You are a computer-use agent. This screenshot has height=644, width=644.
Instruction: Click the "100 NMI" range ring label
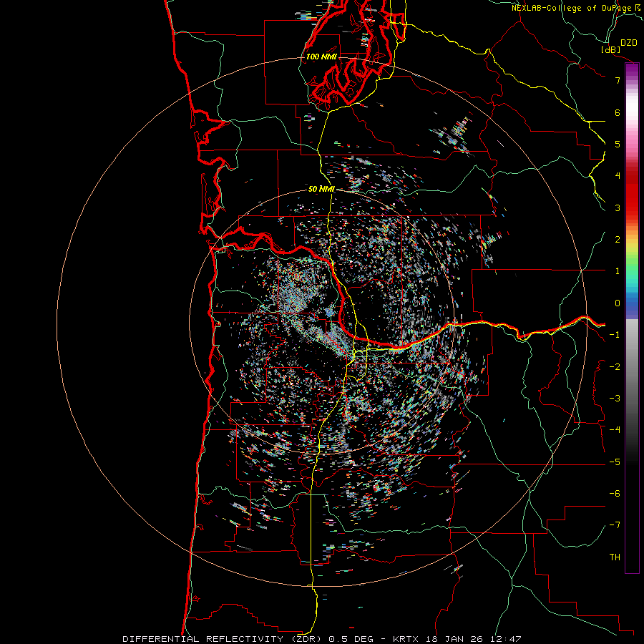point(321,57)
